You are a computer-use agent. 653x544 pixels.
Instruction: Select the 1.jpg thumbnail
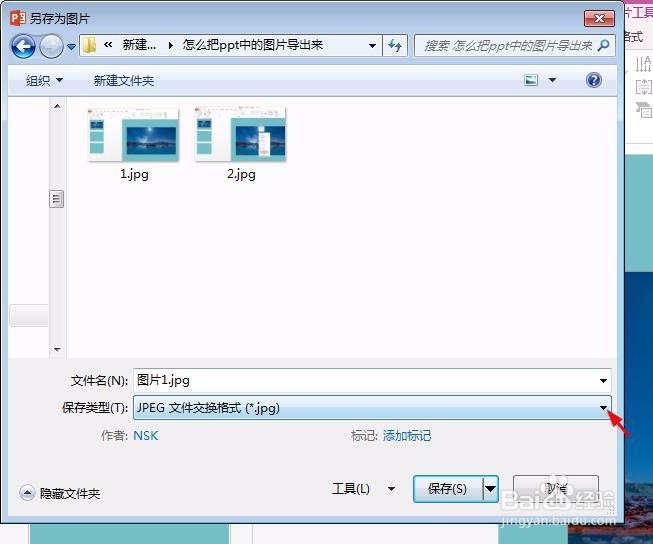(x=133, y=135)
